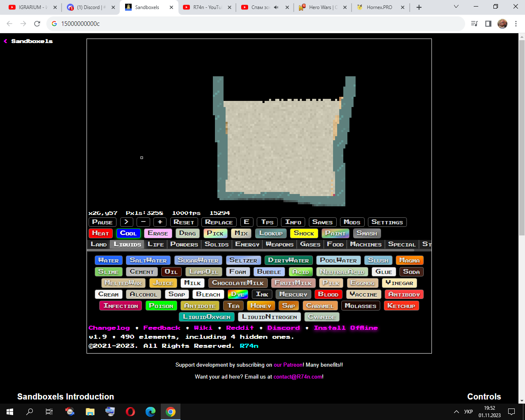Decrease brush size with minus button
525x420 pixels.
pyautogui.click(x=143, y=222)
